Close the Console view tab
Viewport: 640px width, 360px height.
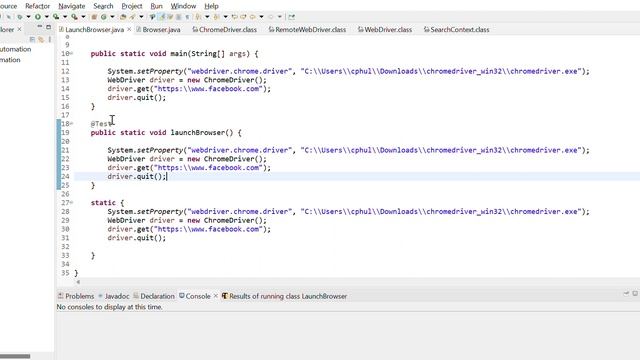216,296
